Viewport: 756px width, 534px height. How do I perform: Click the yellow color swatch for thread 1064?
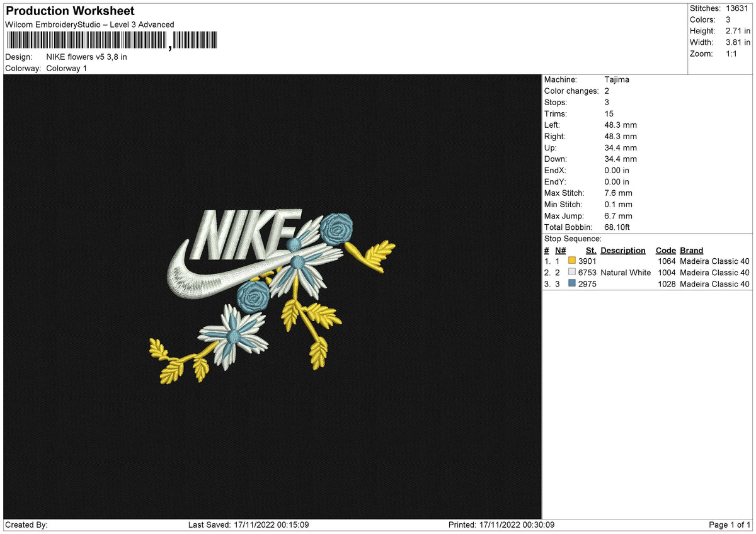(572, 261)
